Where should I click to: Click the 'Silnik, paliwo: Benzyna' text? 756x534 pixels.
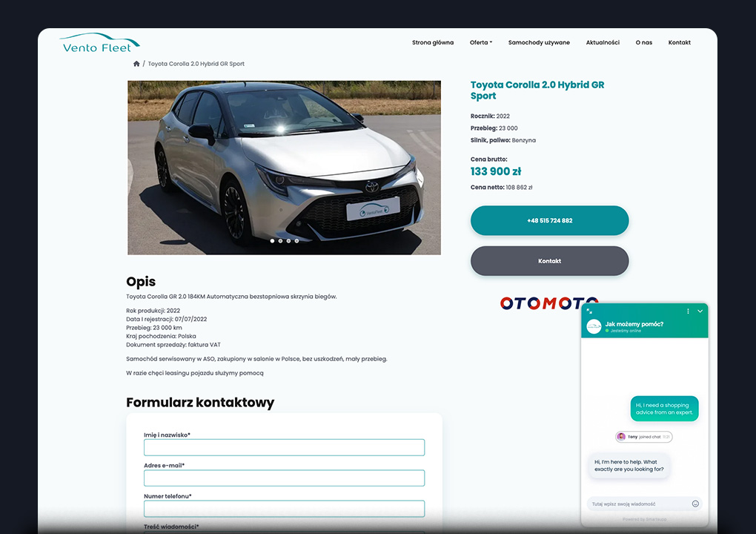[503, 140]
